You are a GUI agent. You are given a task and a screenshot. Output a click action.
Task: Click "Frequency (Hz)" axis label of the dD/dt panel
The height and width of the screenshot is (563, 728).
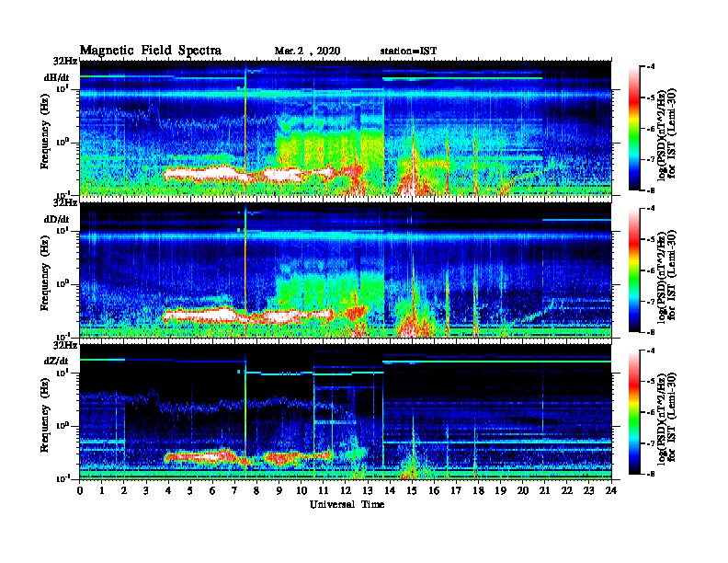44,272
